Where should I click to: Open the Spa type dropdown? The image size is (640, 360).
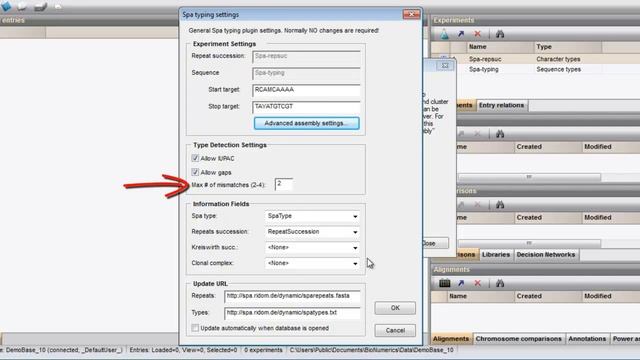pyautogui.click(x=312, y=216)
